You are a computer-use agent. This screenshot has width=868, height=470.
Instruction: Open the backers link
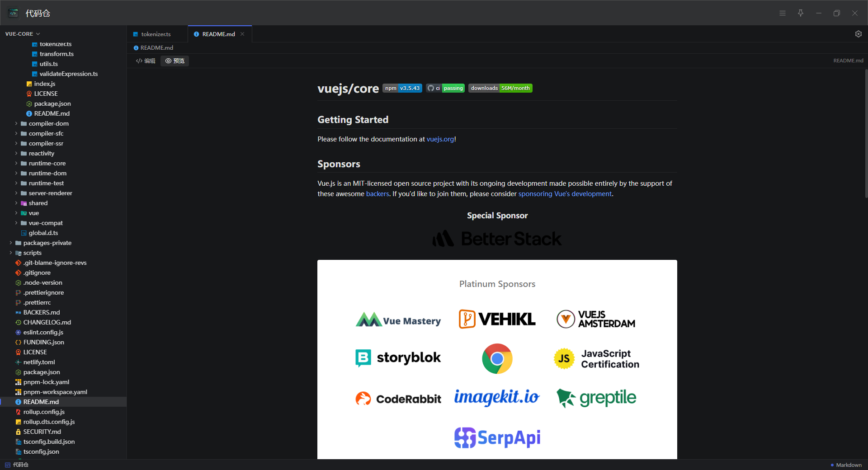click(377, 194)
